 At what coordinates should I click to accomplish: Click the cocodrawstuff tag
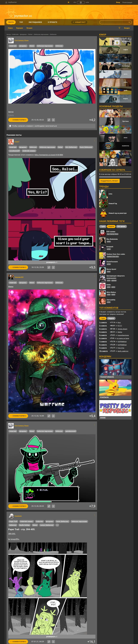[x=15, y=151]
